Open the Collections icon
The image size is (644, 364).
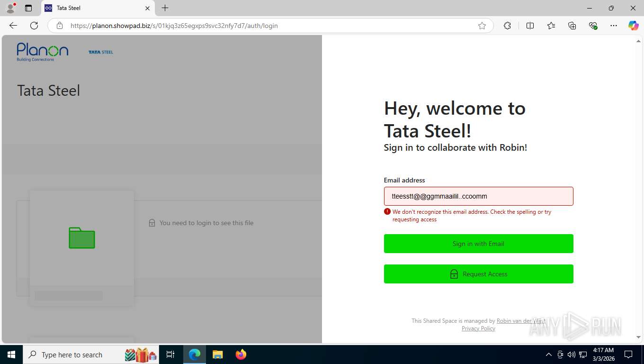coord(572,26)
